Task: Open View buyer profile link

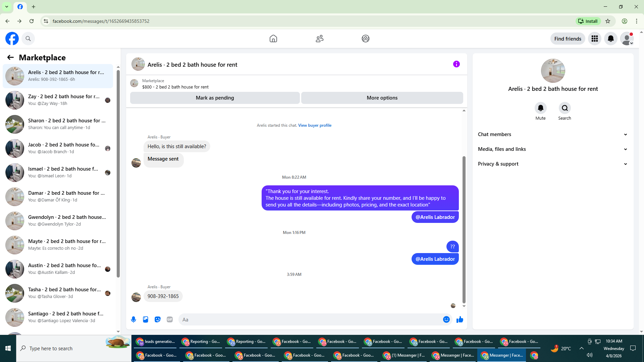Action: [315, 125]
